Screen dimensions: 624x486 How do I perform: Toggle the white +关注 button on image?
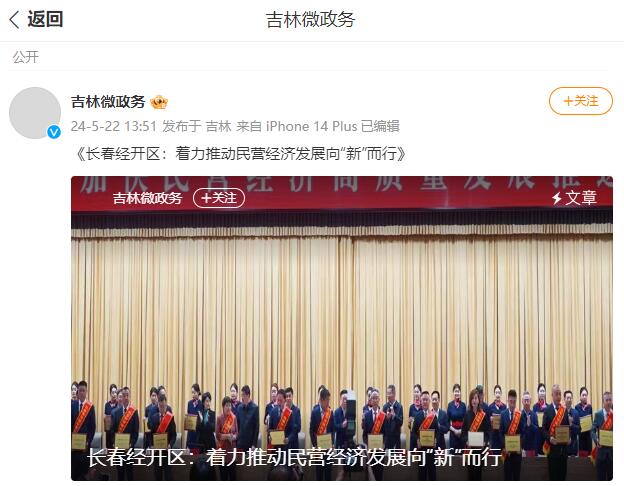click(x=219, y=198)
